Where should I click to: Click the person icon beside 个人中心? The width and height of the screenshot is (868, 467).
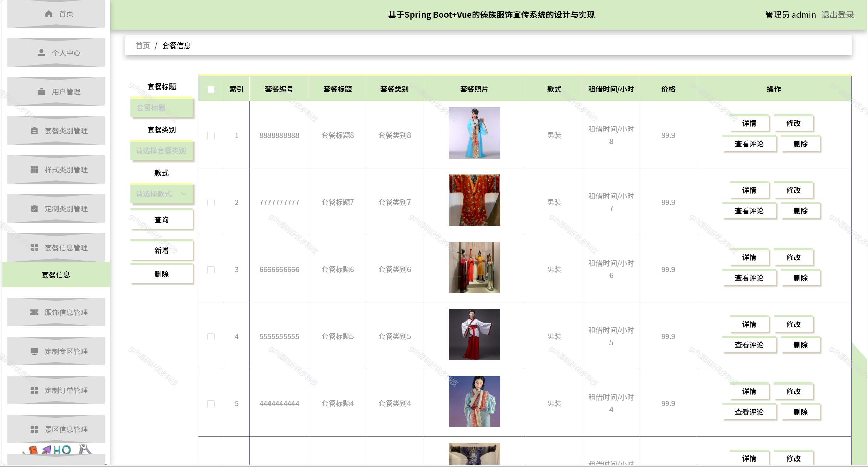41,53
